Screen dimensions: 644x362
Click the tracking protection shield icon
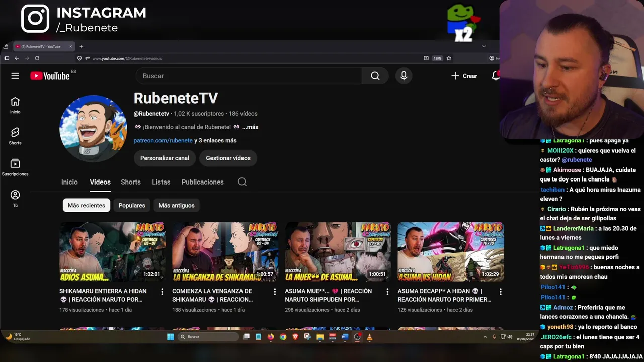[x=79, y=58]
